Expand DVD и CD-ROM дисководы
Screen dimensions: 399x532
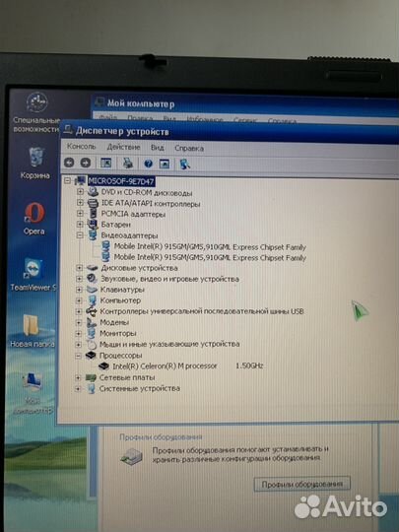(80, 192)
